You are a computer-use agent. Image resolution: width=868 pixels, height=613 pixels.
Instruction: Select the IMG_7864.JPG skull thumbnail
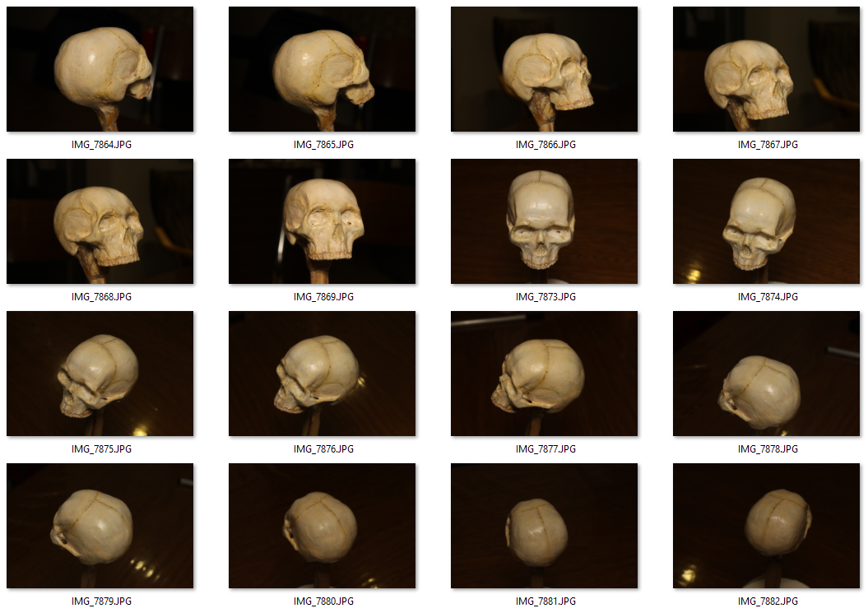(100, 69)
